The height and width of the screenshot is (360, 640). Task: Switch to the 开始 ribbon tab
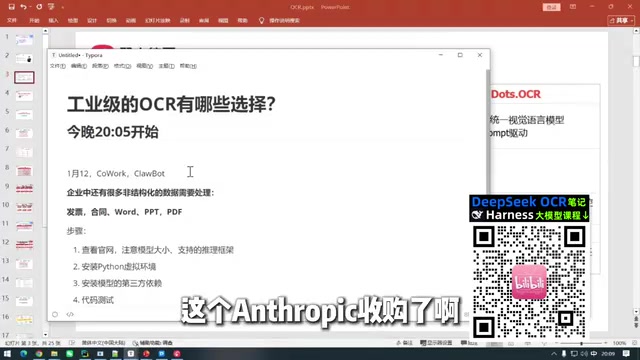pyautogui.click(x=34, y=20)
